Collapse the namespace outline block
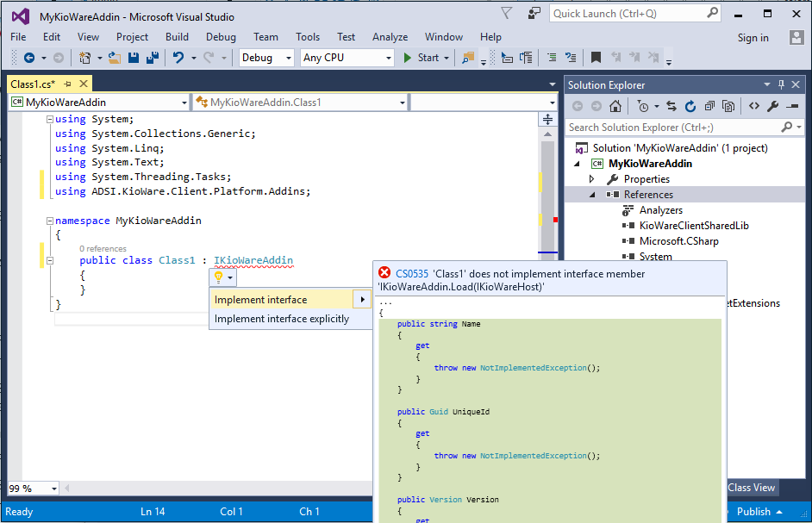The height and width of the screenshot is (523, 812). (x=50, y=221)
